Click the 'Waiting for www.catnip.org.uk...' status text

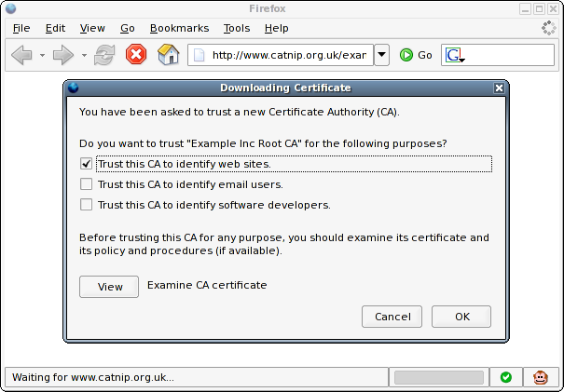point(93,377)
